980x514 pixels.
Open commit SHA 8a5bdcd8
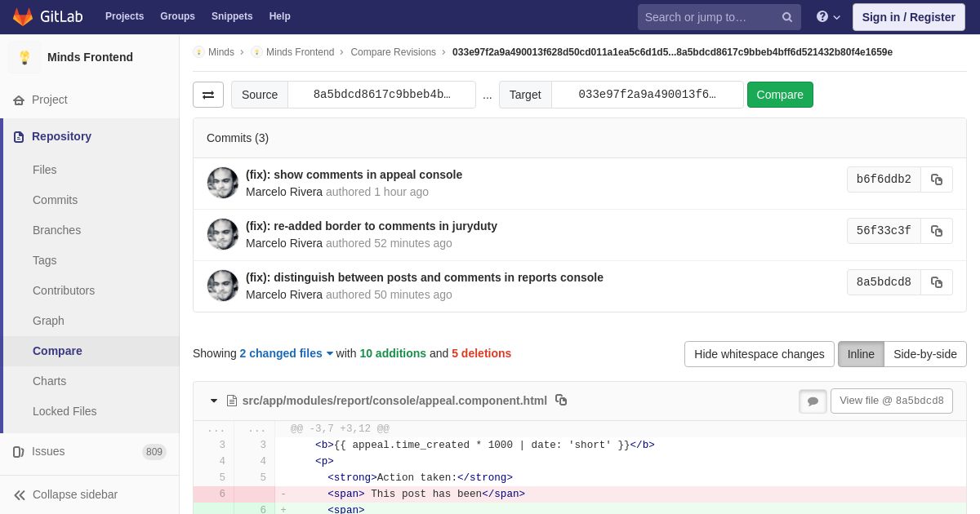pyautogui.click(x=884, y=282)
